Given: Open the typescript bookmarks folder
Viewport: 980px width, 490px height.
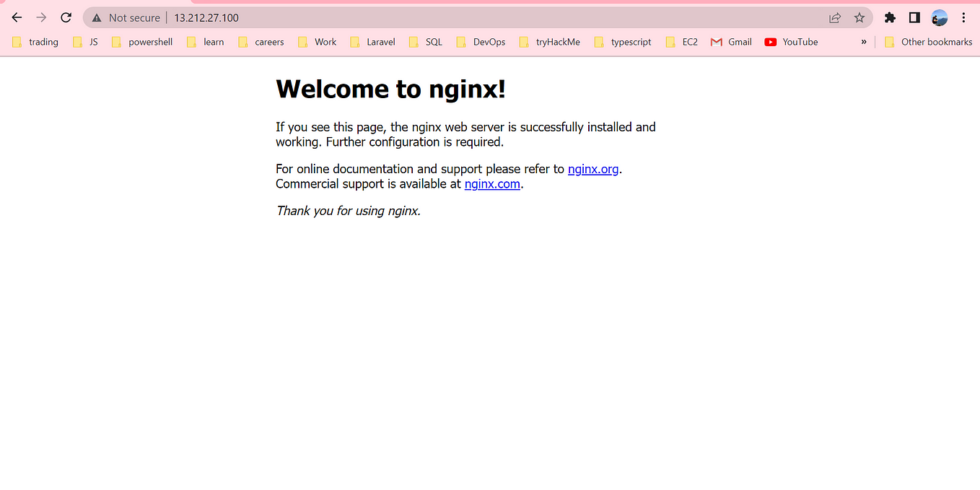Looking at the screenshot, I should click(x=624, y=42).
